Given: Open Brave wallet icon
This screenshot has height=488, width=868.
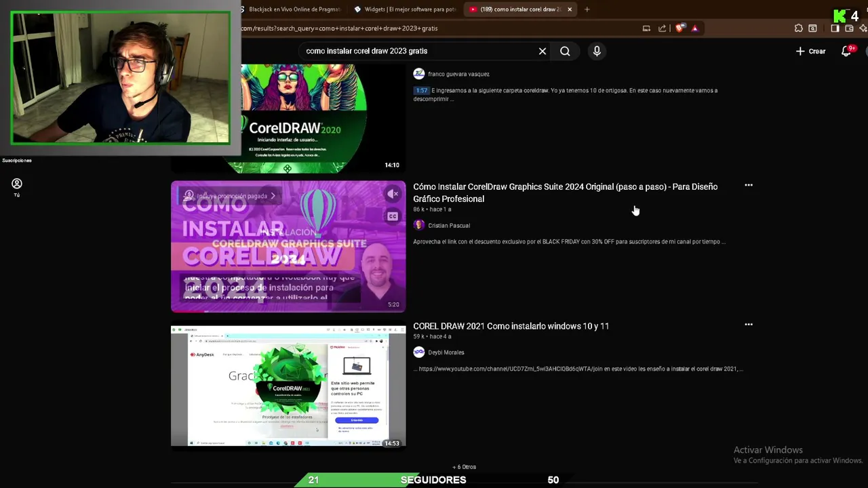Looking at the screenshot, I should (848, 28).
